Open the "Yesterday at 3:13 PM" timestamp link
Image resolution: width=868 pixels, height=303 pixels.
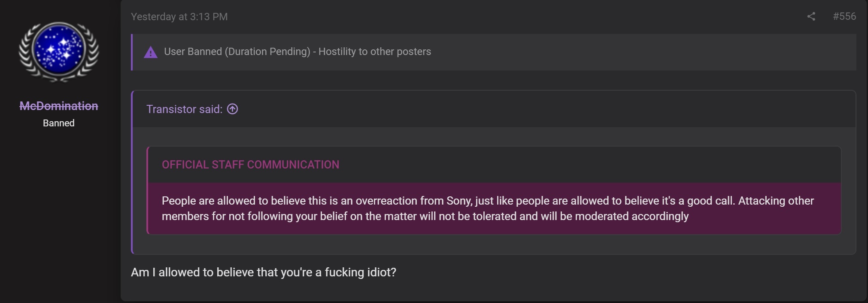(x=179, y=17)
